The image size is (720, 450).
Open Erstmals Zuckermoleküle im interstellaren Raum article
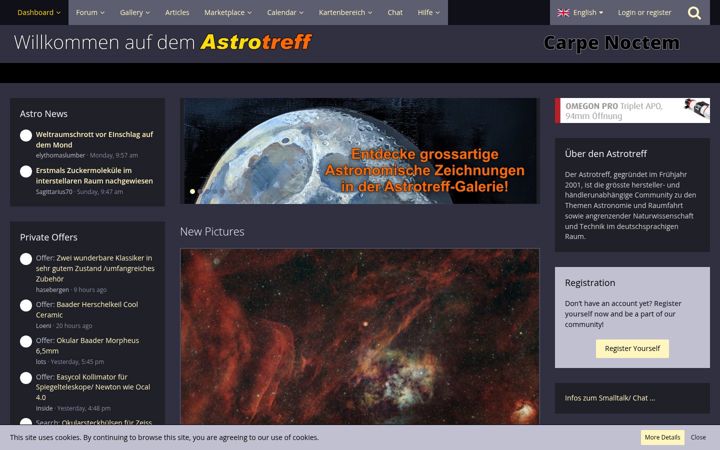(x=94, y=175)
